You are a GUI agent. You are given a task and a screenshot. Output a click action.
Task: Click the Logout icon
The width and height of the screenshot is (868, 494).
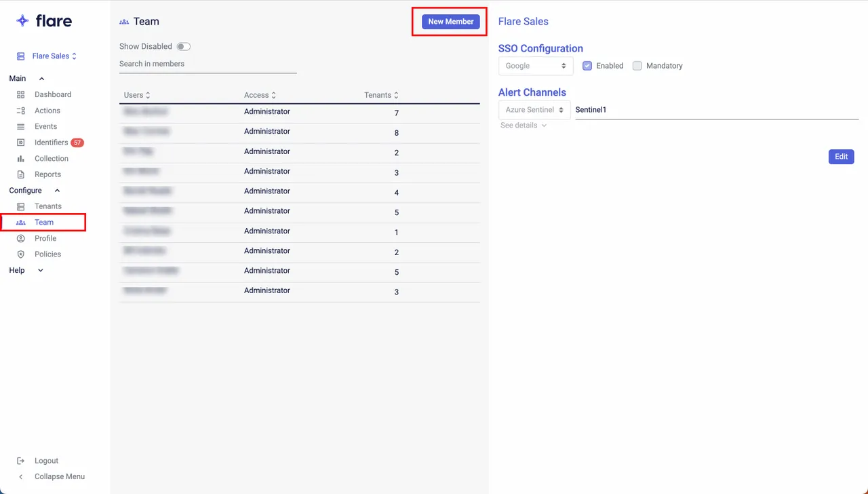click(x=20, y=461)
